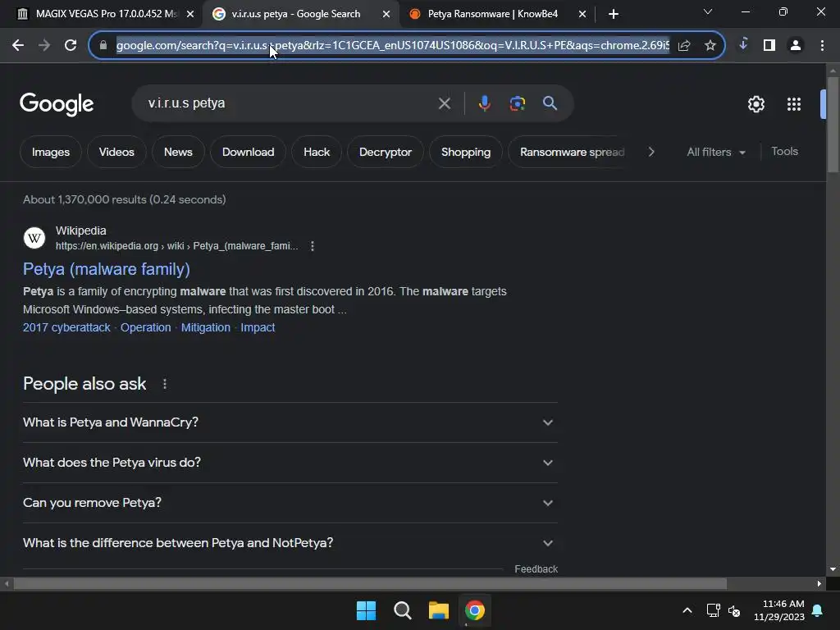Start voice search with microphone
Screen dimensions: 840x630
click(484, 103)
